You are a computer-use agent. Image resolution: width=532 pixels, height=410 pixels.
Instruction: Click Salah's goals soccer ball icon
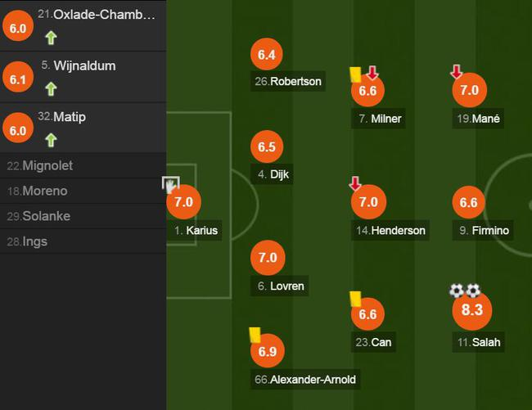point(464,291)
